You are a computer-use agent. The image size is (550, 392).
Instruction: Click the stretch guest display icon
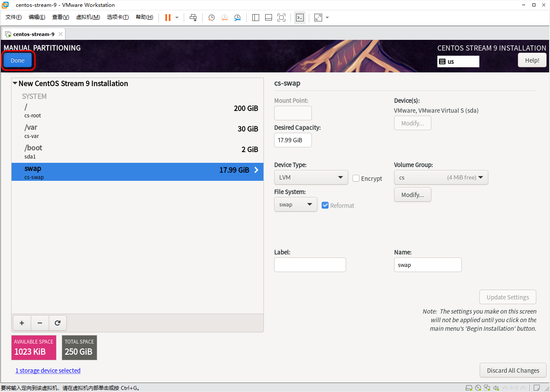[318, 18]
